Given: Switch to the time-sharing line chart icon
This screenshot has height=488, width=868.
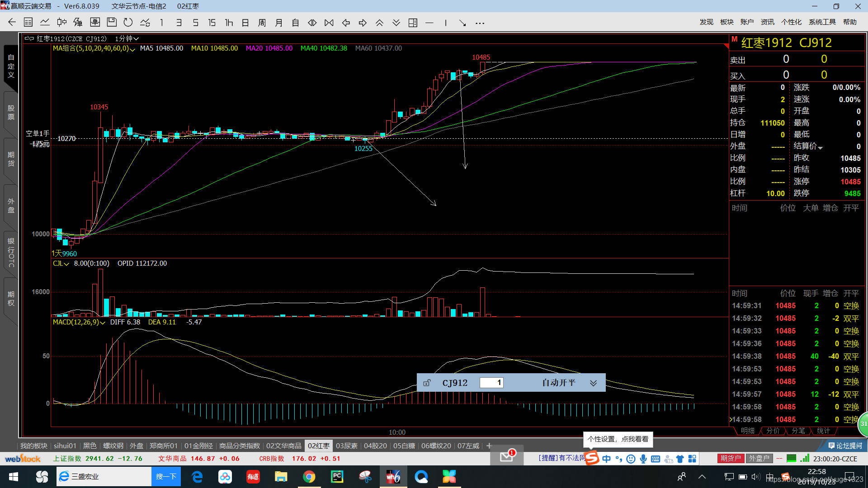Looking at the screenshot, I should (x=45, y=22).
